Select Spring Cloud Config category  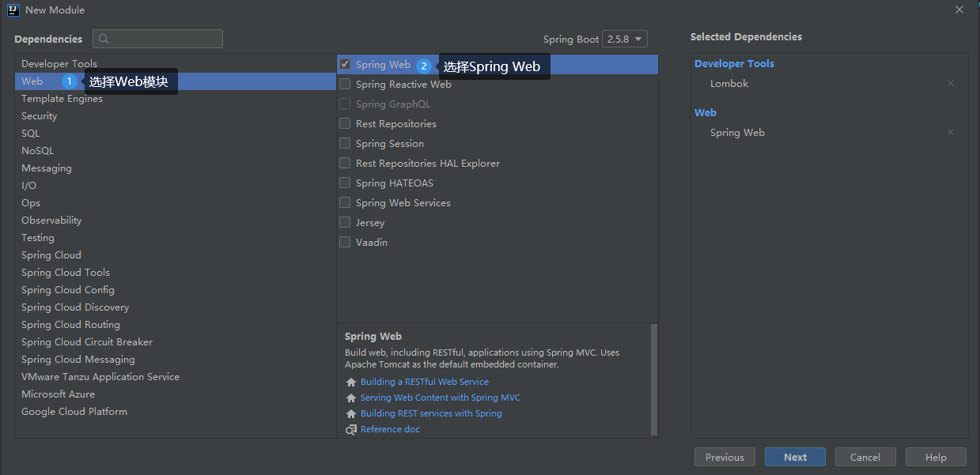(176, 290)
